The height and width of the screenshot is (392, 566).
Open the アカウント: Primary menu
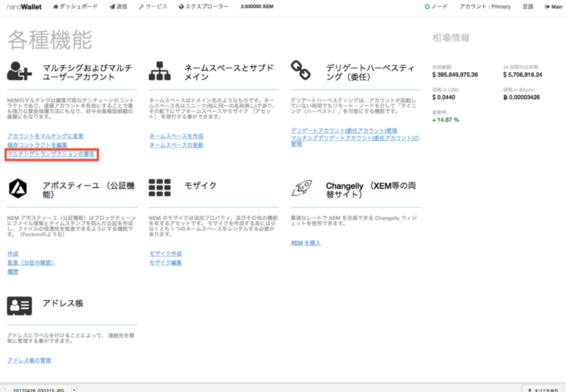click(x=485, y=7)
